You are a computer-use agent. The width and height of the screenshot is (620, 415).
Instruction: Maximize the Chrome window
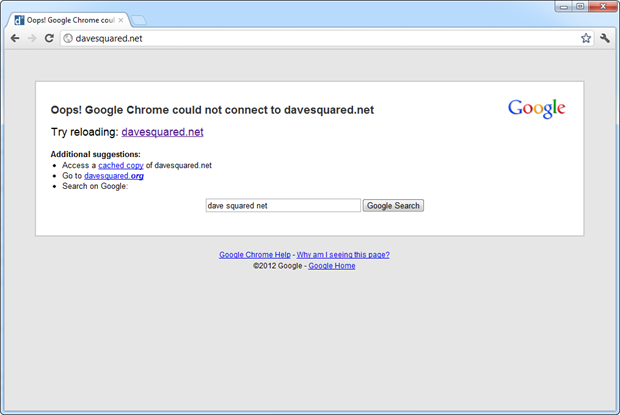580,6
